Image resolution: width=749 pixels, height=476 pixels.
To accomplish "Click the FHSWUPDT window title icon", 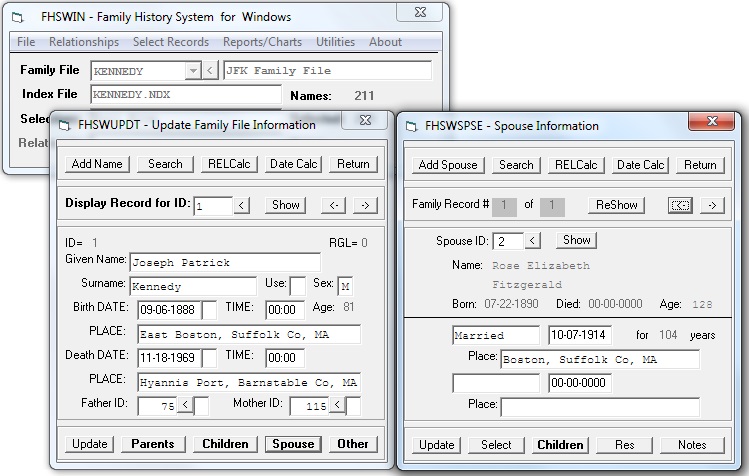I will click(x=64, y=126).
